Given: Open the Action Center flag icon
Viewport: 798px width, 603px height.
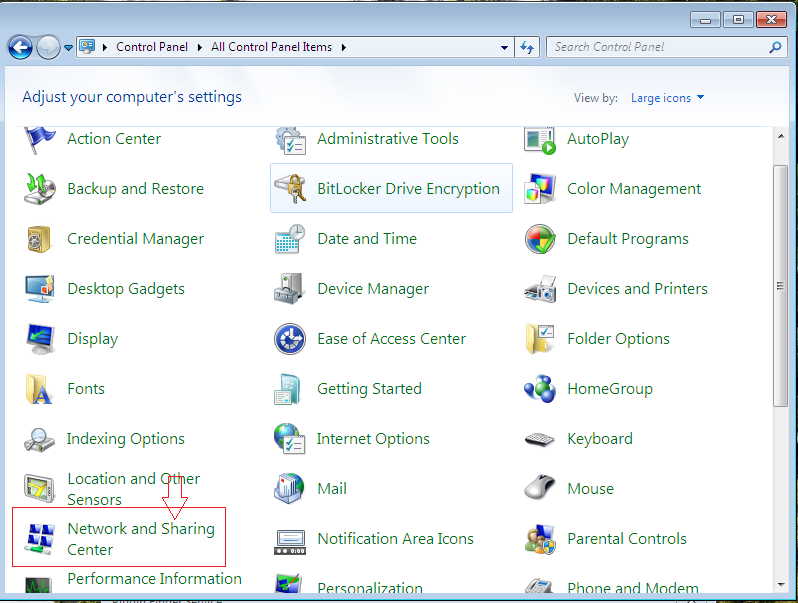Looking at the screenshot, I should [39, 139].
